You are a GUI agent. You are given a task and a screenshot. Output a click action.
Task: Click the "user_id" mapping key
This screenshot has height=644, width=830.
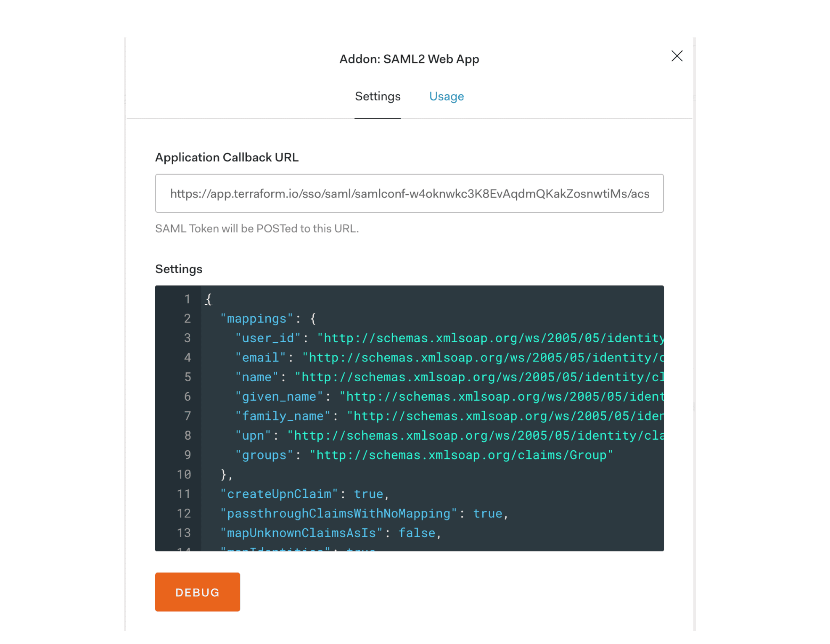(268, 338)
